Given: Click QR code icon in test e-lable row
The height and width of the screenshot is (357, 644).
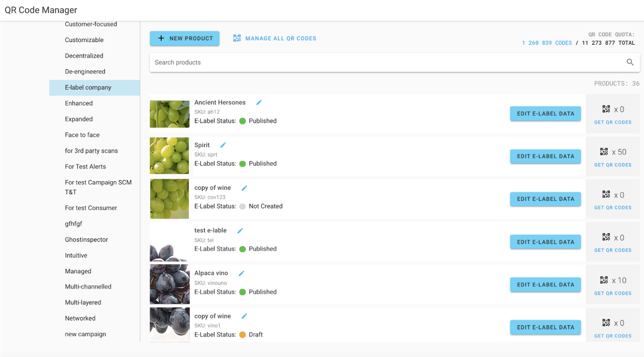Looking at the screenshot, I should (606, 237).
